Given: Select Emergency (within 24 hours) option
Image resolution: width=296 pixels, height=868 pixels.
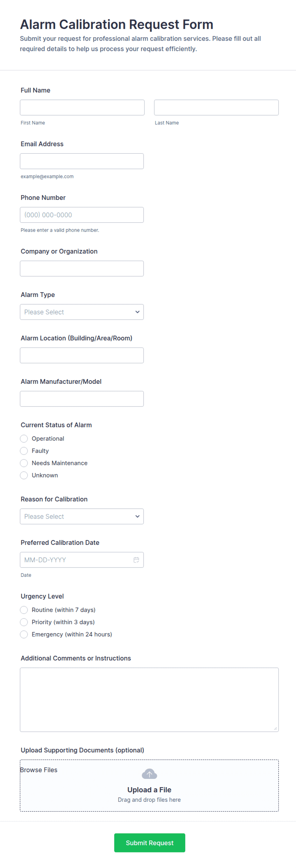Looking at the screenshot, I should click(24, 634).
